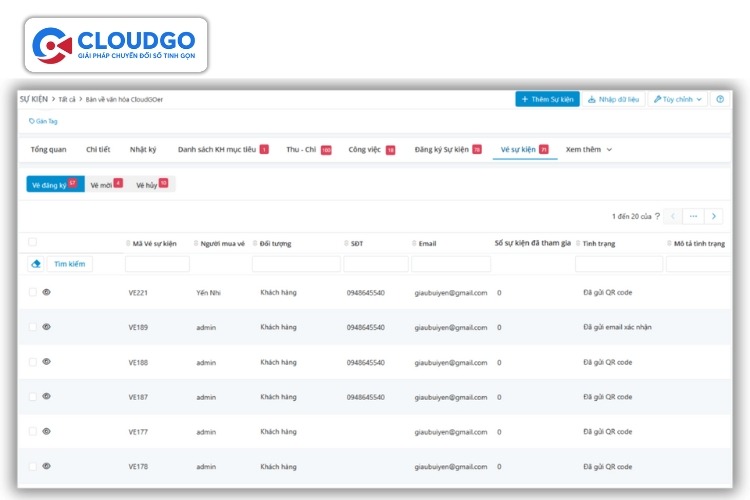Open the pagination ellipsis menu
This screenshot has width=750, height=500.
(x=693, y=216)
